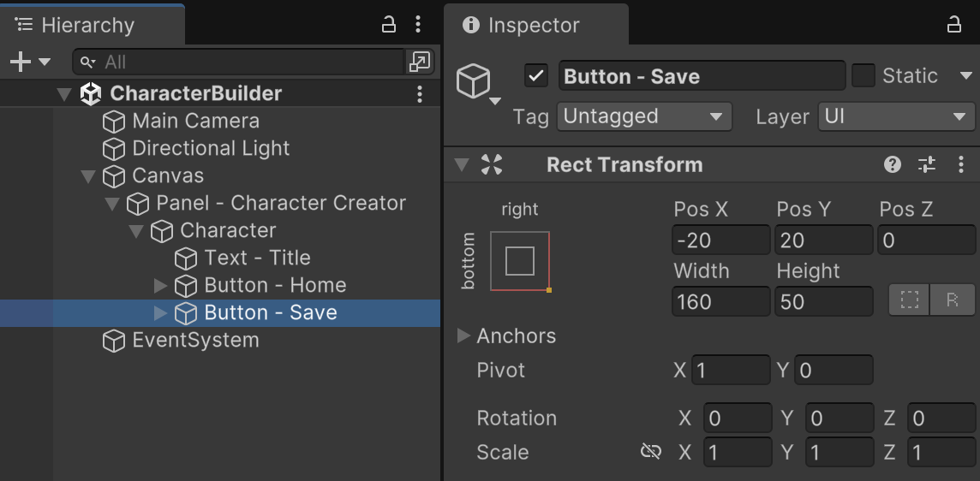Screen dimensions: 980x481
Task: Open Hierarchy panel three-dot options menu
Action: (418, 24)
